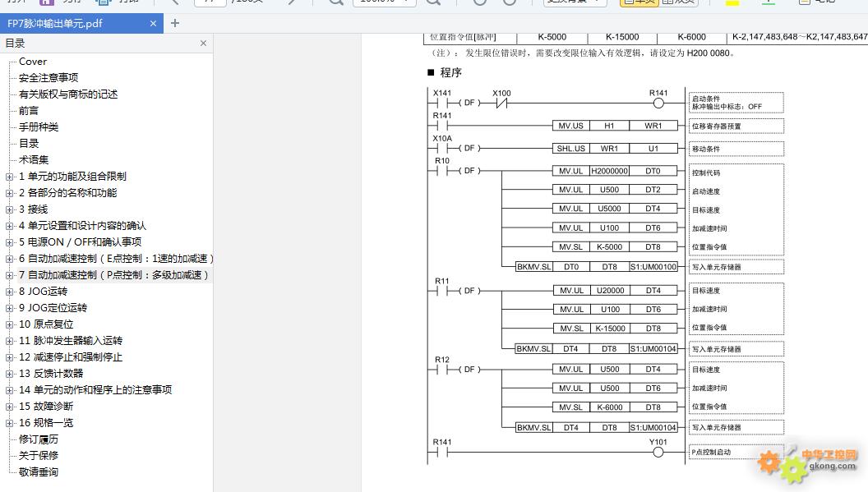
Task: Select bookmark 5 电源ON / OFF和确认事项
Action: [81, 241]
